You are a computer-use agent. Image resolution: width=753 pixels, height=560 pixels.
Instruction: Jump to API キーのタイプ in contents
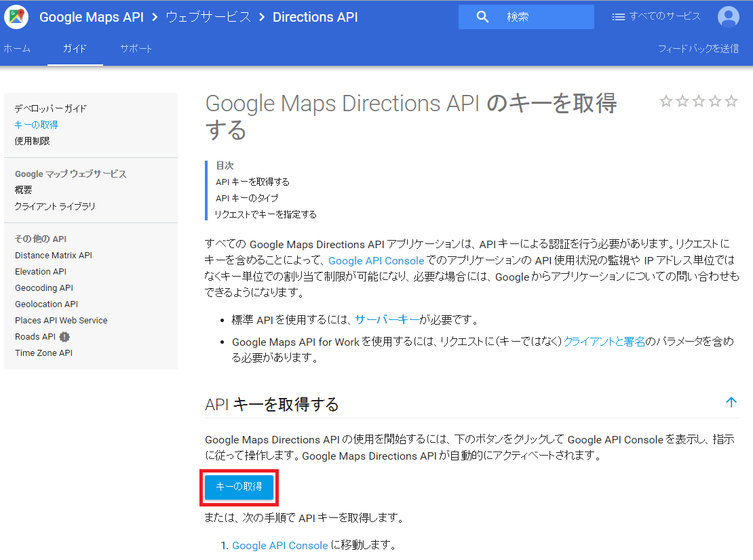click(x=247, y=198)
